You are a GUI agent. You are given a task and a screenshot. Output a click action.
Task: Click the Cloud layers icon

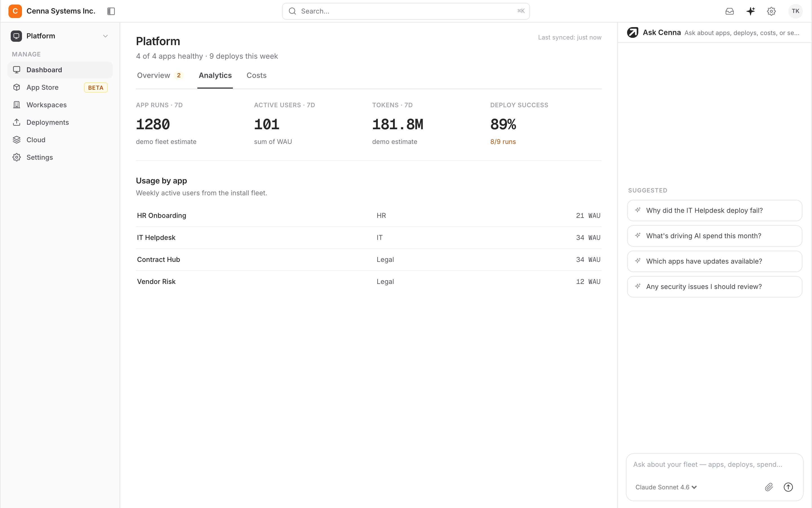(x=16, y=140)
